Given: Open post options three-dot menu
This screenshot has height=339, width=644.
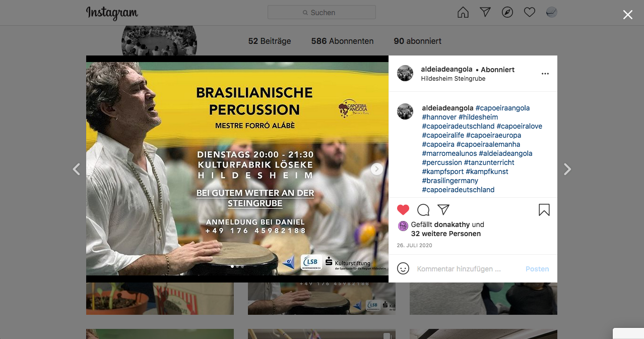Looking at the screenshot, I should [x=545, y=74].
